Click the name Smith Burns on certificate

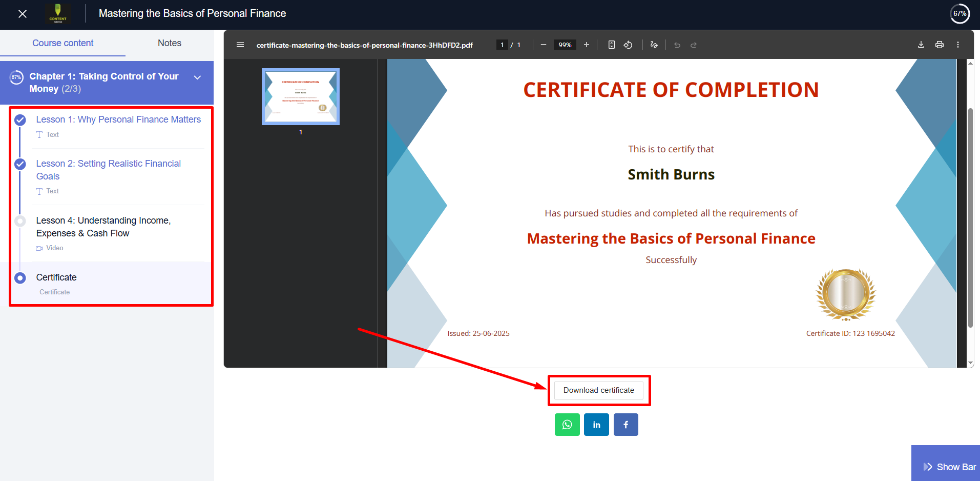pyautogui.click(x=671, y=174)
